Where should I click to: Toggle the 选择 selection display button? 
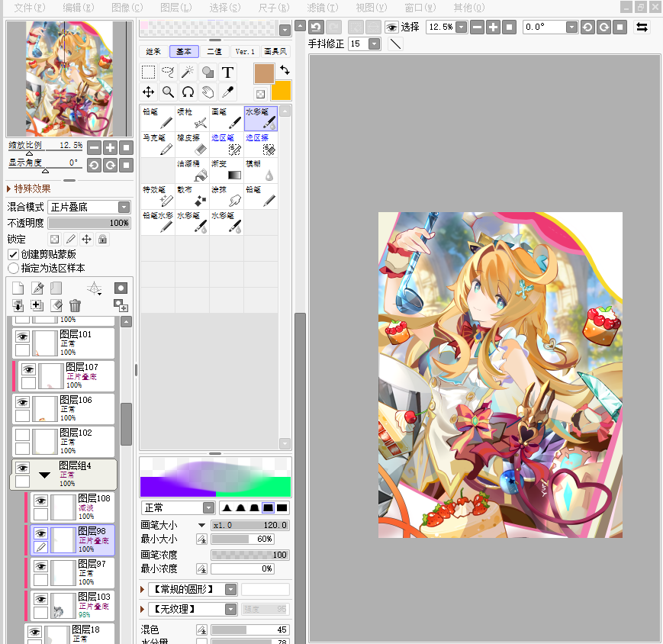pyautogui.click(x=402, y=27)
